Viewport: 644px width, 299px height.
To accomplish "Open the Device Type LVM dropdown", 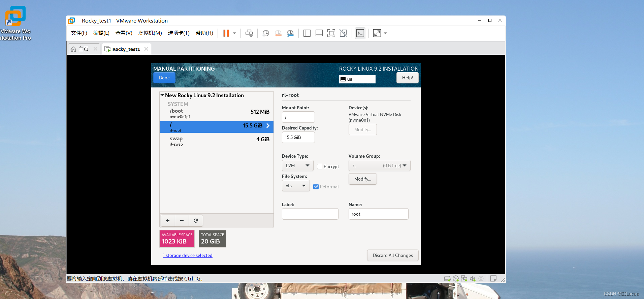I will tap(297, 165).
